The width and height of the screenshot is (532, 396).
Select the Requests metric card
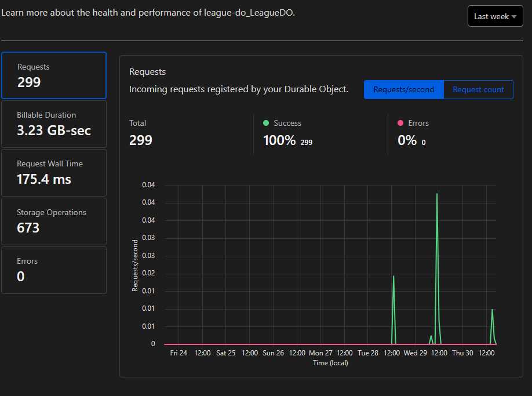pos(54,75)
